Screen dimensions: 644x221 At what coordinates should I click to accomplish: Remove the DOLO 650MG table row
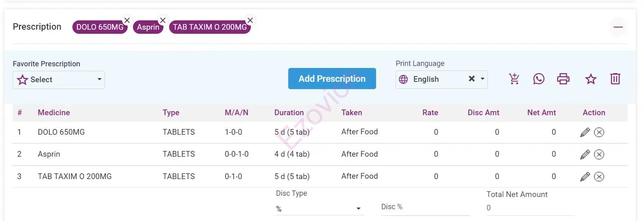click(x=599, y=132)
